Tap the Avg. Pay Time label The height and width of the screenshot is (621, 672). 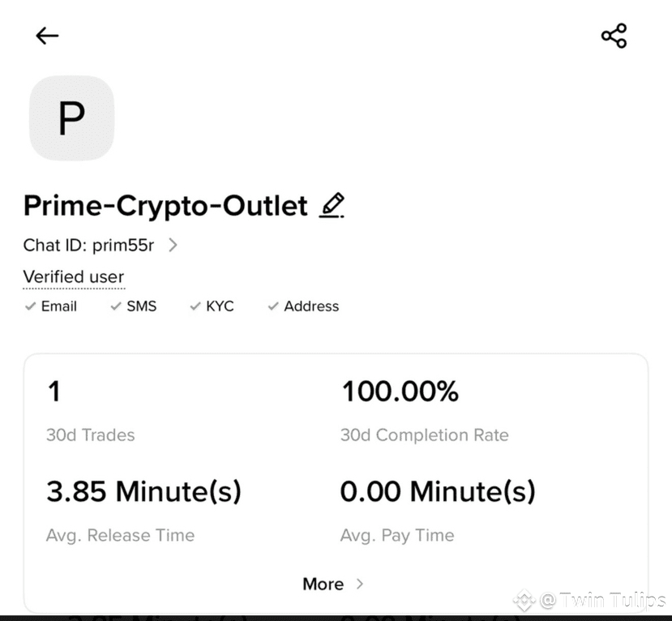tap(397, 535)
